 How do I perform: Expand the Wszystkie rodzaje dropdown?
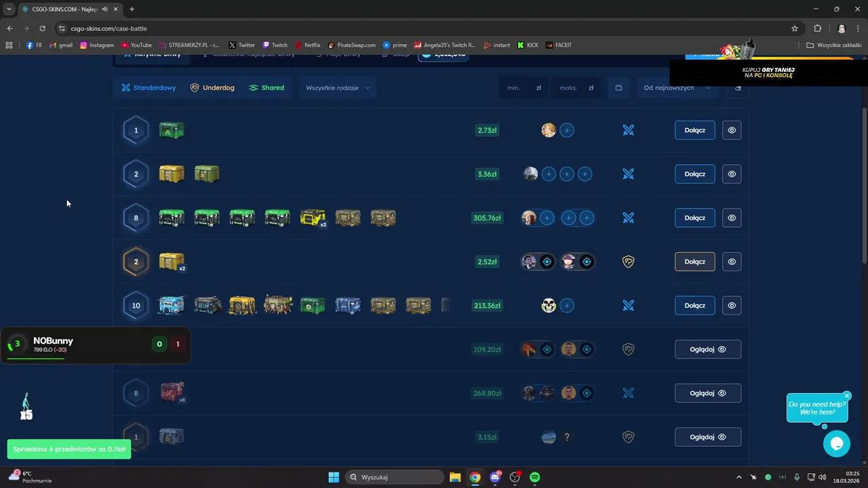[x=338, y=88]
